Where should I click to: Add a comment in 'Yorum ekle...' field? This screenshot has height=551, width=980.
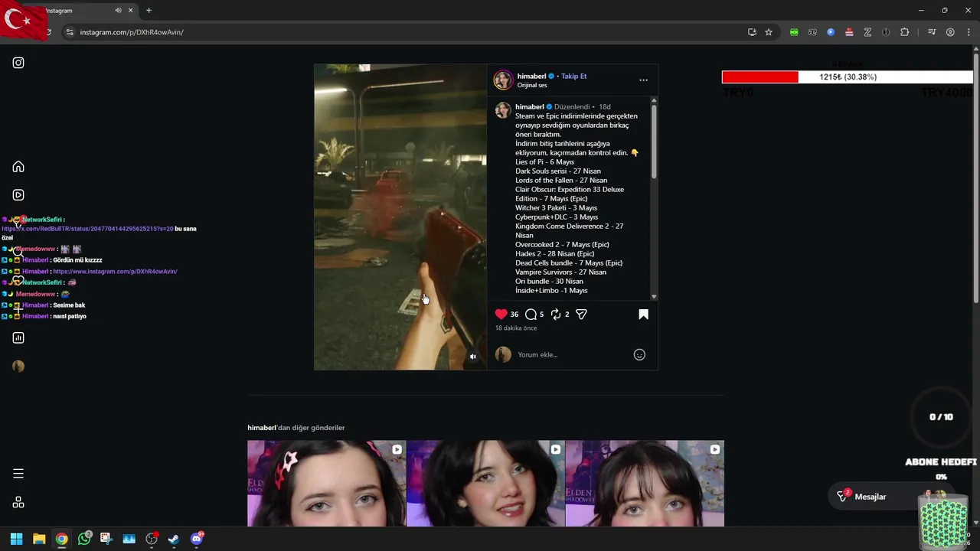click(570, 354)
